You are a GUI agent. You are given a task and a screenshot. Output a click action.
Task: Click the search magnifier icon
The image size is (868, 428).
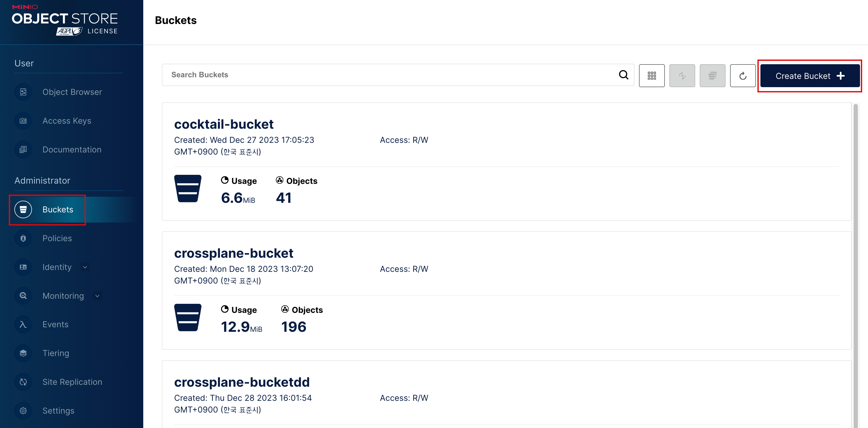pyautogui.click(x=623, y=75)
